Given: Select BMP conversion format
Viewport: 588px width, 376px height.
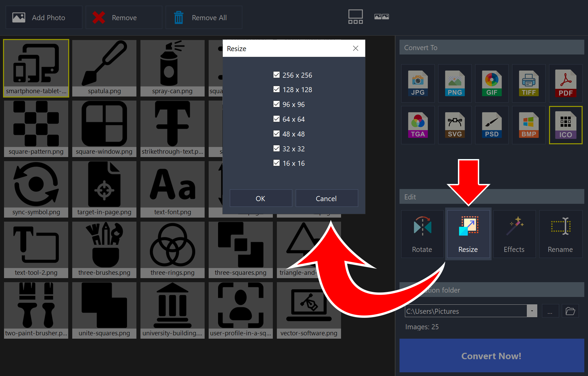Looking at the screenshot, I should pos(529,125).
